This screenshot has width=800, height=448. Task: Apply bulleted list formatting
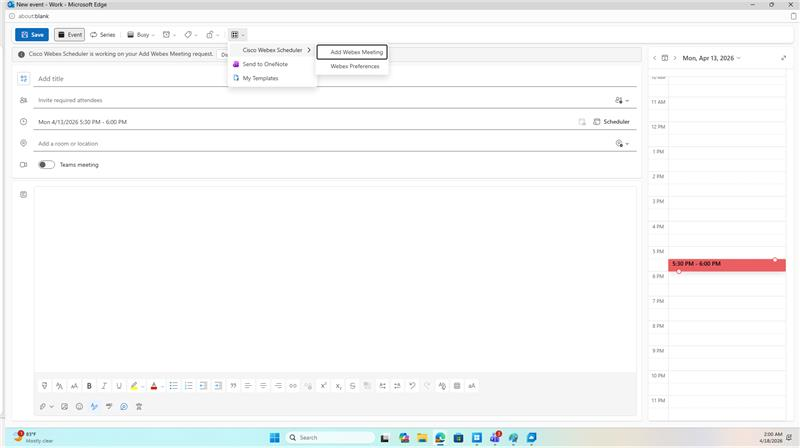point(173,386)
